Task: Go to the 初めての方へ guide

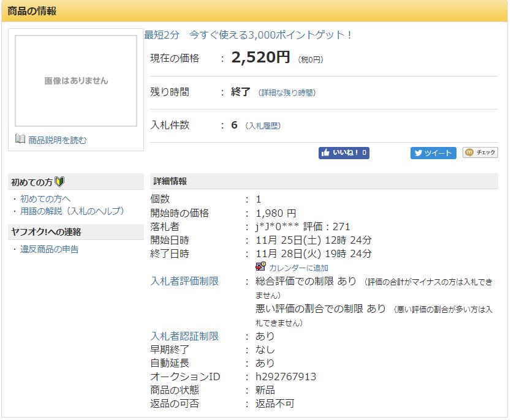Action: tap(45, 198)
